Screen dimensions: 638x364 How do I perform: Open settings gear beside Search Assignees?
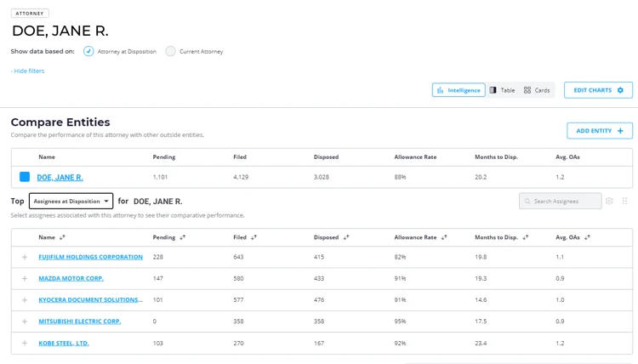pos(609,201)
